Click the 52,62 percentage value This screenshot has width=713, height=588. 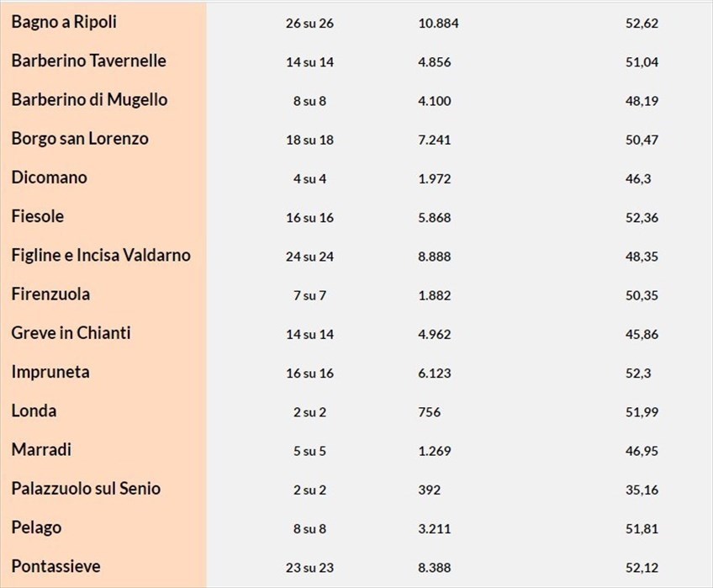coord(645,24)
